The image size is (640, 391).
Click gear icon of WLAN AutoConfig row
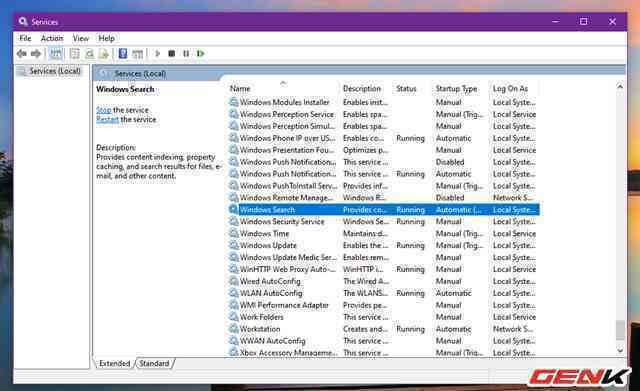point(233,293)
